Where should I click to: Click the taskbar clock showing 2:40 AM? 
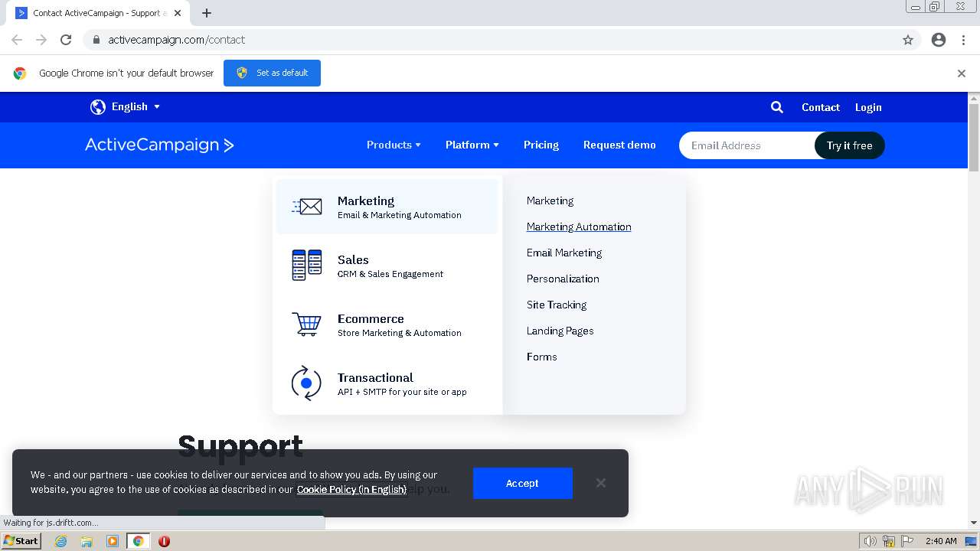[x=940, y=541]
